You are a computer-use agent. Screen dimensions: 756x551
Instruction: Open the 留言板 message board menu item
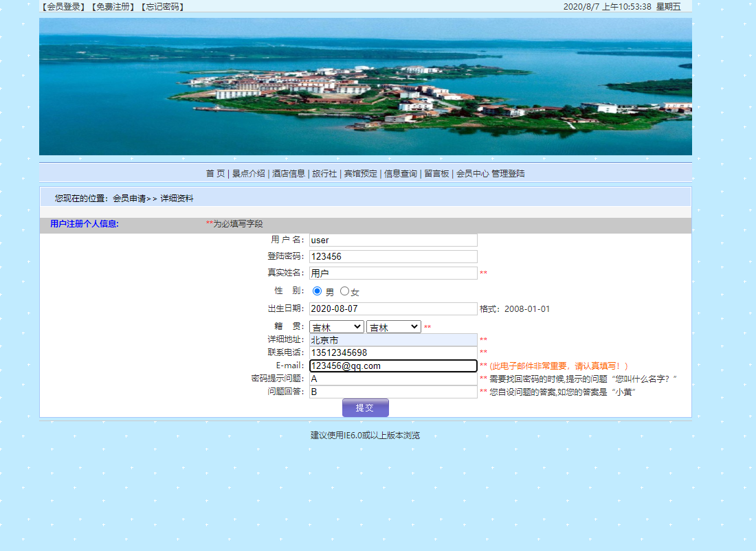(x=436, y=174)
